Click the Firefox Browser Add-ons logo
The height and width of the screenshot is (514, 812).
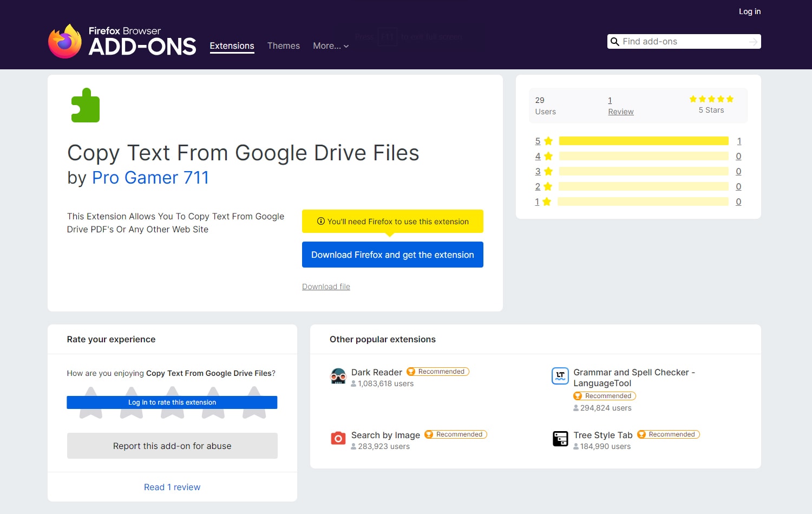click(x=122, y=41)
